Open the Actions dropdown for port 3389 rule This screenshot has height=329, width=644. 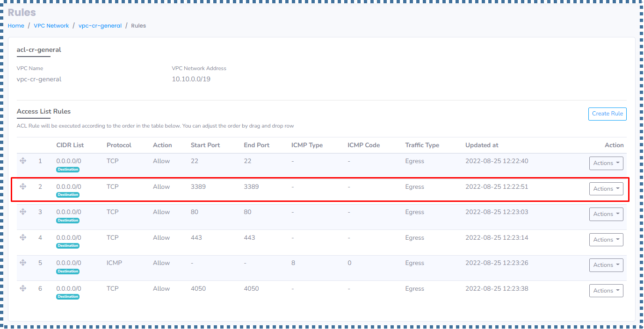(x=606, y=189)
